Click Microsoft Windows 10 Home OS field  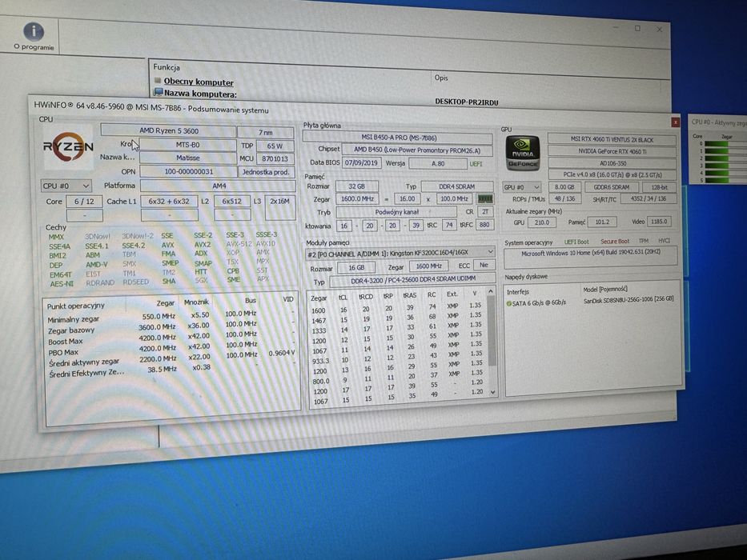590,257
